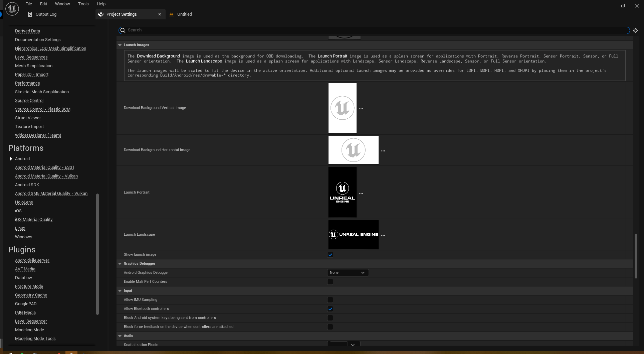Image resolution: width=644 pixels, height=354 pixels.
Task: Open Android Material Quality - Vulkan settings
Action: coord(46,176)
